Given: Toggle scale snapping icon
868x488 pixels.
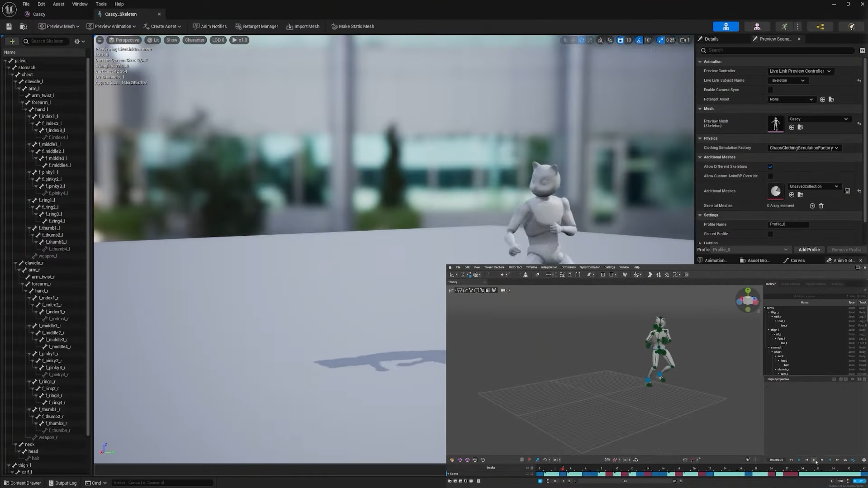Looking at the screenshot, I should point(661,40).
